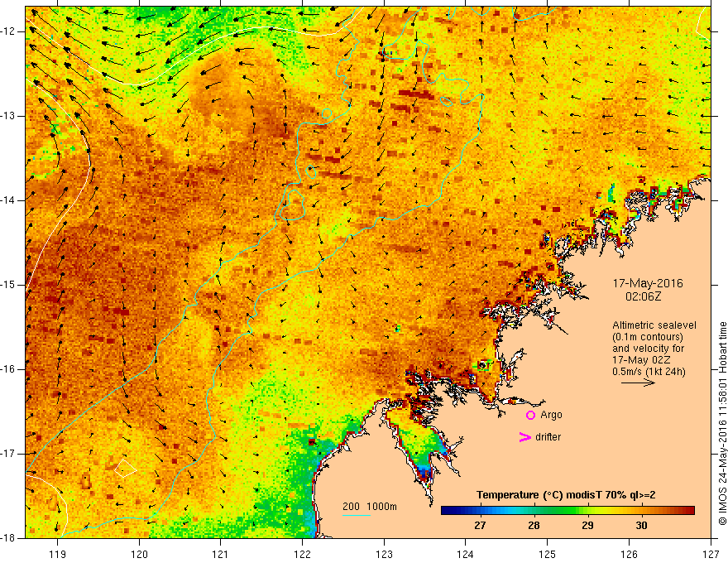Screen dimensions: 728x563
Task: Click the '0.5m/s (1kt 24h)' text
Action: 649,372
